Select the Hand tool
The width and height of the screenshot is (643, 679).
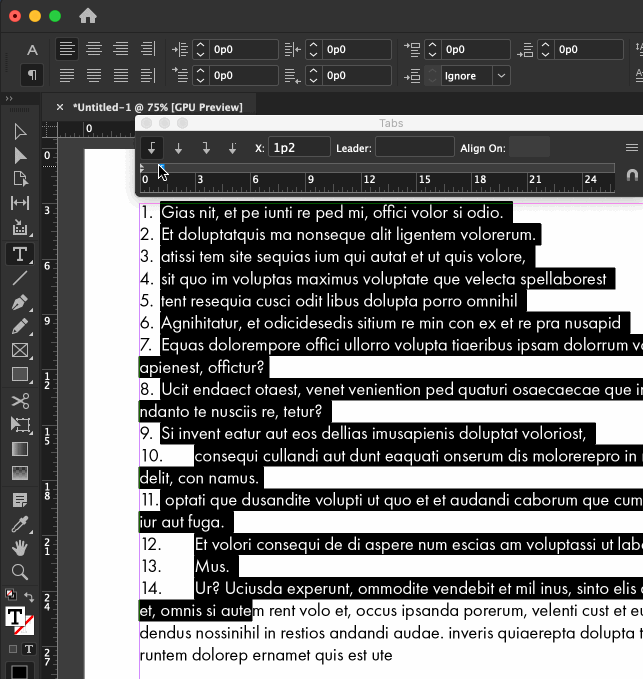pyautogui.click(x=20, y=548)
